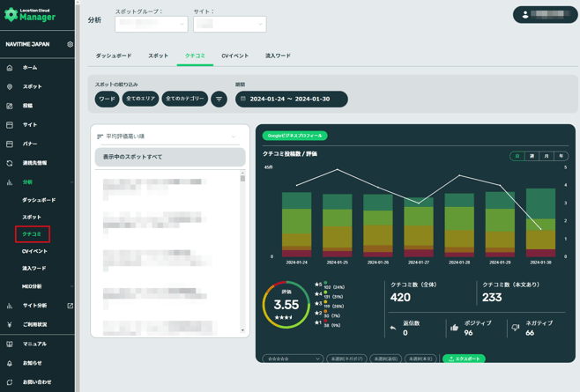Screen dimensions: 580x392
Task: Click the thumbs-down icon by ネガティブ
Action: tap(516, 328)
